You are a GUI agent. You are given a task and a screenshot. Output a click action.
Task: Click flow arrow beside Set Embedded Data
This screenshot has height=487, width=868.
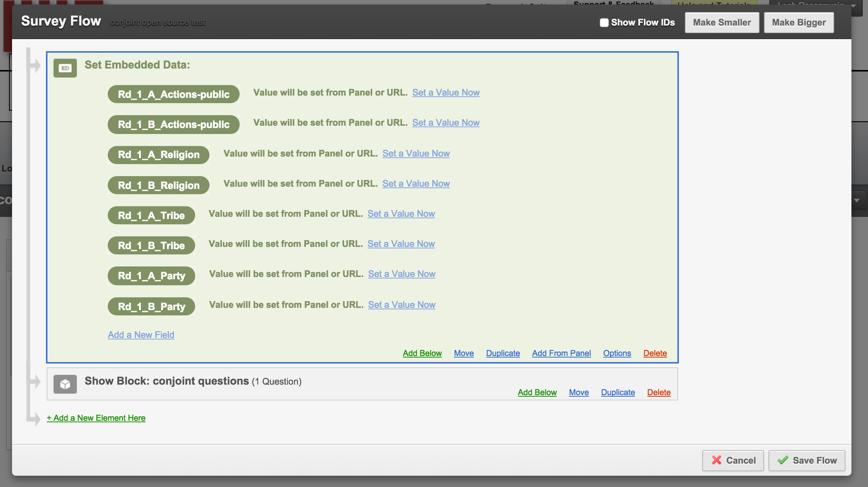point(35,65)
